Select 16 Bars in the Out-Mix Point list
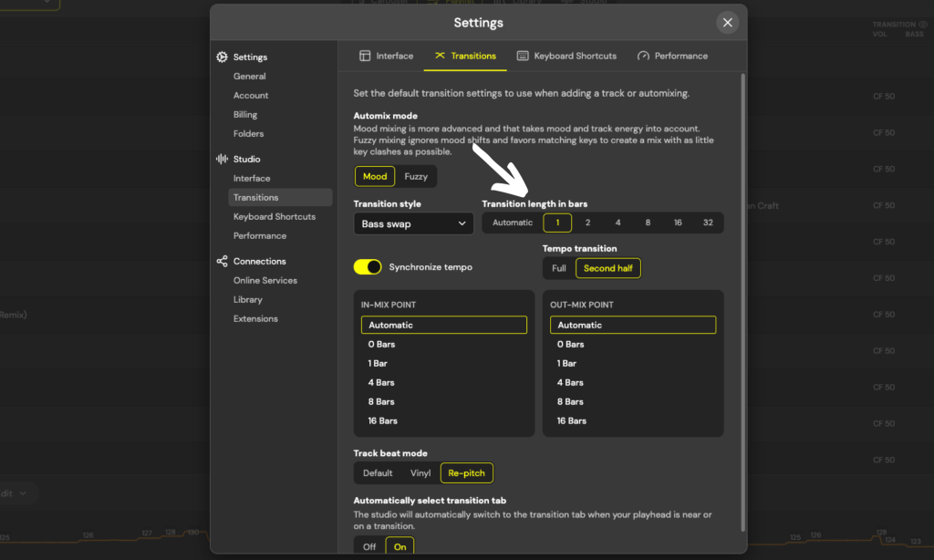This screenshot has height=560, width=934. click(x=570, y=420)
